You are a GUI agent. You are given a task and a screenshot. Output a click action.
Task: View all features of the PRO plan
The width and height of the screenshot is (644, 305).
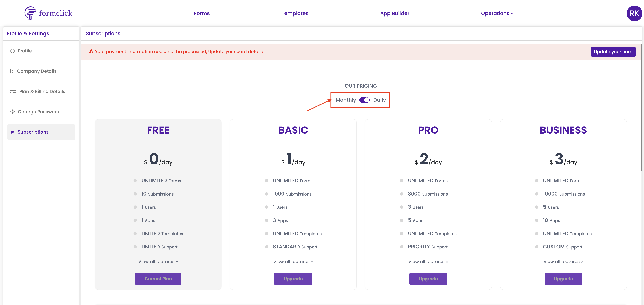428,261
